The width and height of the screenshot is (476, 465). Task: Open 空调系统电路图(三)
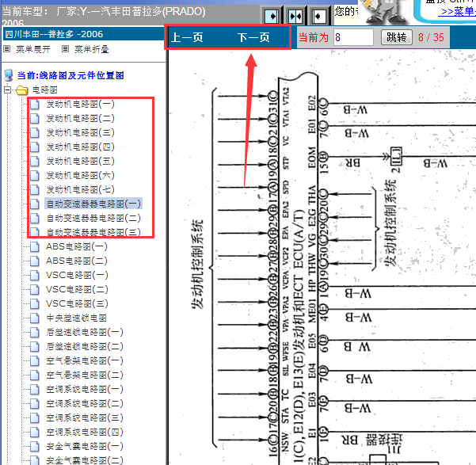[x=85, y=418]
